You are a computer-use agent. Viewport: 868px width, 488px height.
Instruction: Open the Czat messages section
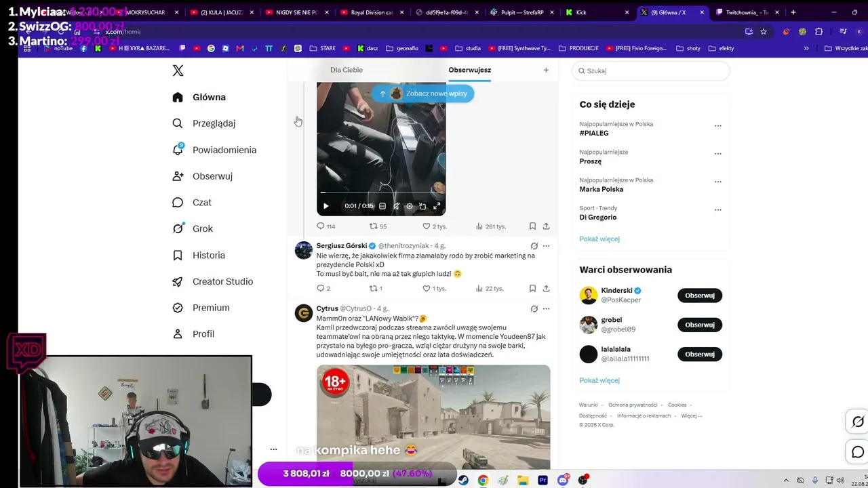tap(191, 203)
